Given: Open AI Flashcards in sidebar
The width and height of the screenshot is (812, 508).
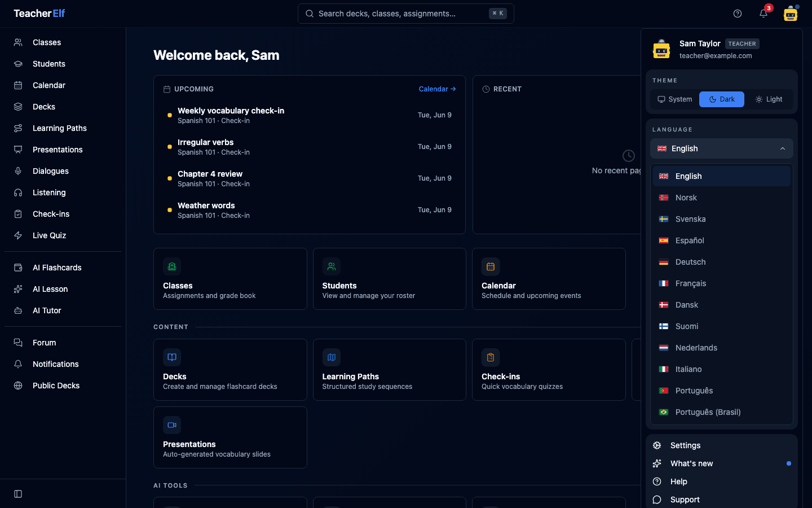Looking at the screenshot, I should [x=63, y=268].
